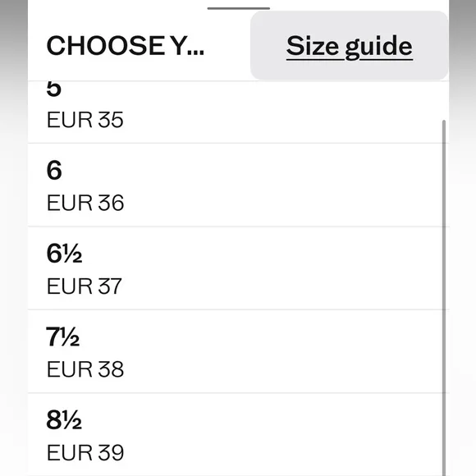Choose the partially hidden size 5 row
Image resolution: width=476 pixels, height=476 pixels.
coord(238,112)
